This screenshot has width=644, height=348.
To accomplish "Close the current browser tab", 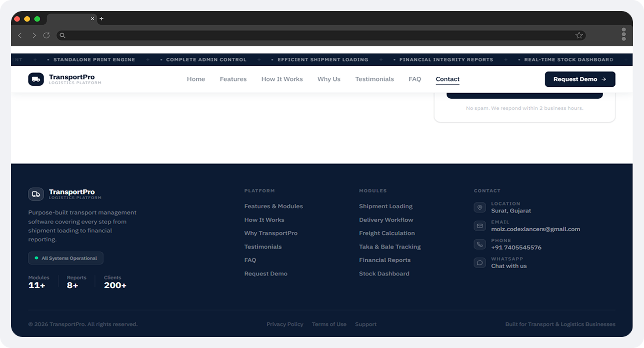I will click(93, 19).
